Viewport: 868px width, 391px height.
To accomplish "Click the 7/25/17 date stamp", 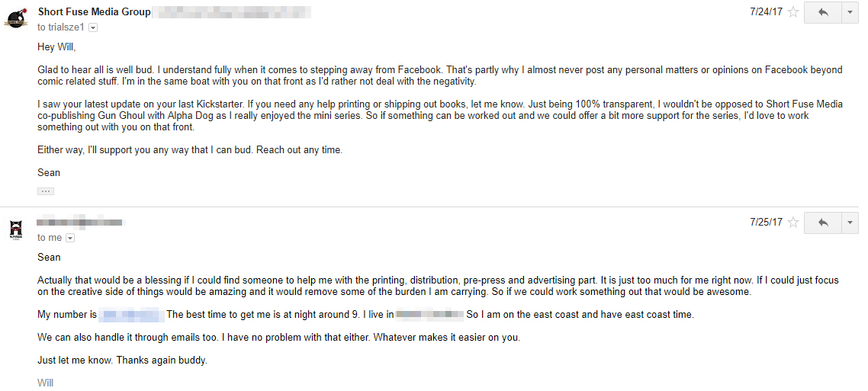I will [x=766, y=223].
